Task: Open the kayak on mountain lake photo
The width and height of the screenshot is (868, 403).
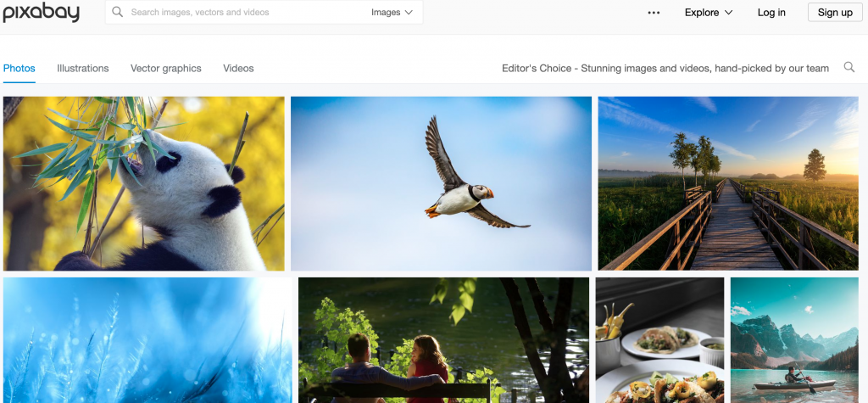Action: 794,340
